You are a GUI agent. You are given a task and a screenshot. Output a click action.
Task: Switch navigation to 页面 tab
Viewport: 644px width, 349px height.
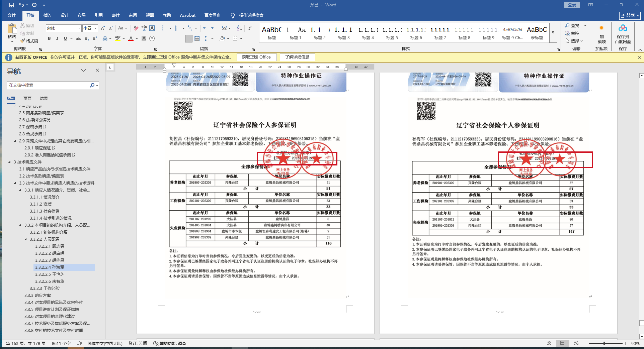click(x=27, y=98)
